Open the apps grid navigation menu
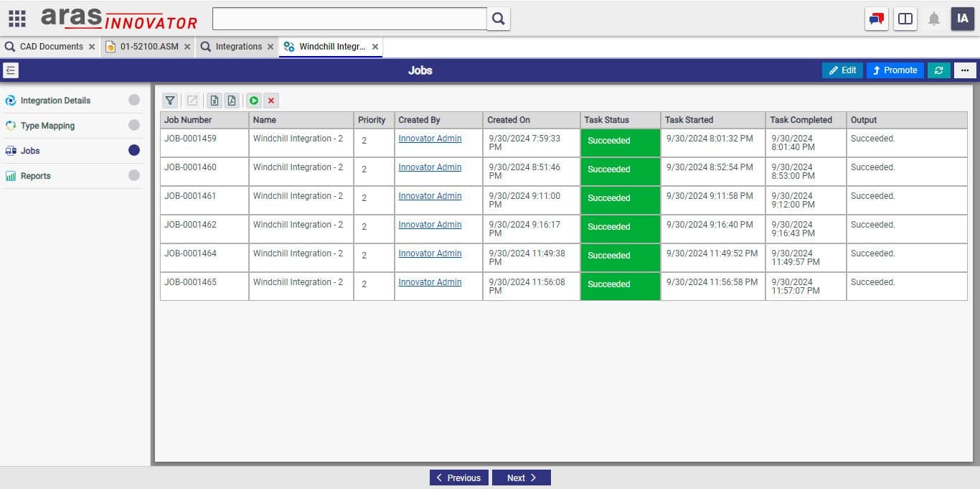 [17, 19]
